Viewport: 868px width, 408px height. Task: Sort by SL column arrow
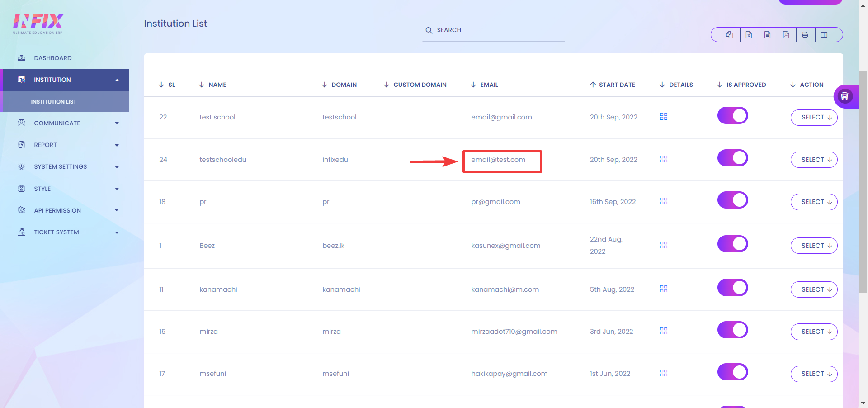[x=161, y=85]
